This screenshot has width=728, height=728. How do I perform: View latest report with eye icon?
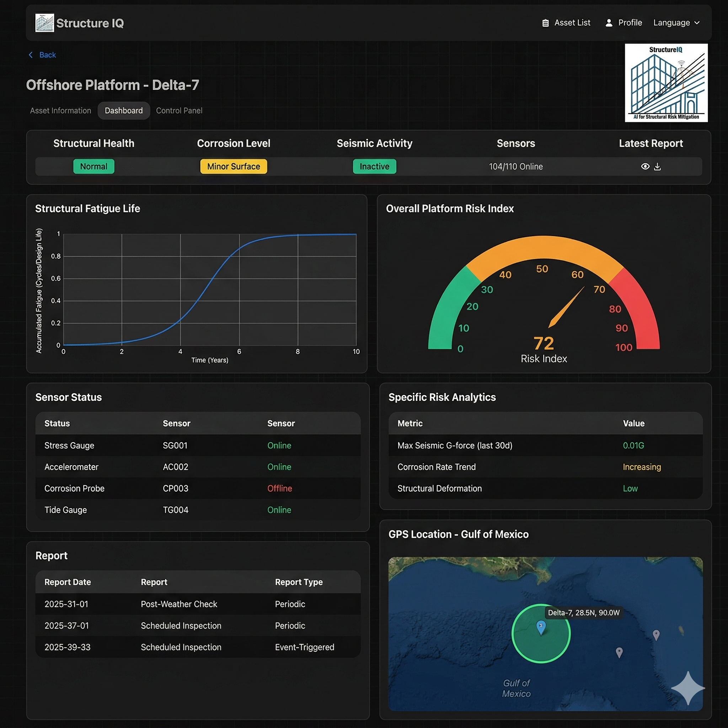645,167
